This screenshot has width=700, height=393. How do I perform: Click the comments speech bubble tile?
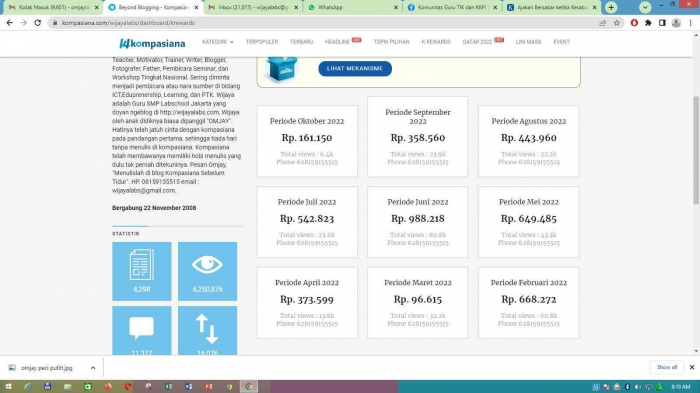coord(142,330)
